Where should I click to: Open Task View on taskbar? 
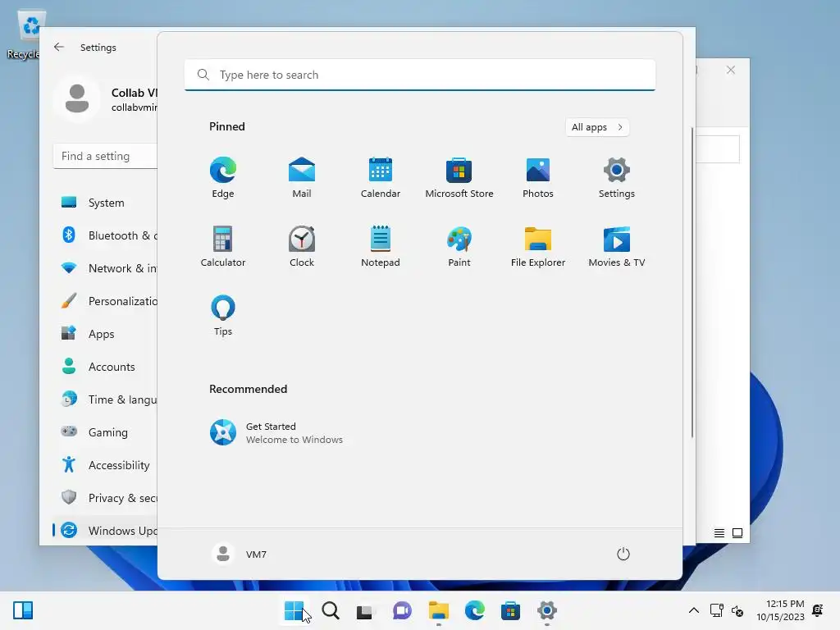coord(366,610)
